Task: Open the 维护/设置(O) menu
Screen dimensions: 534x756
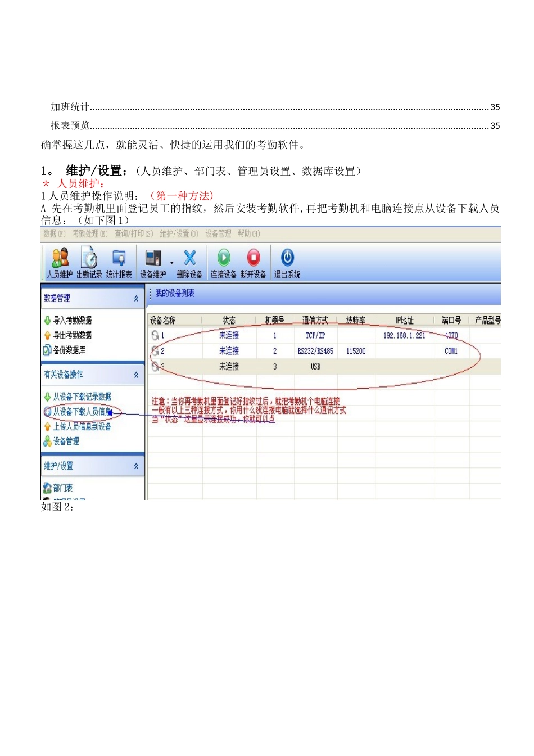Action: tap(179, 233)
